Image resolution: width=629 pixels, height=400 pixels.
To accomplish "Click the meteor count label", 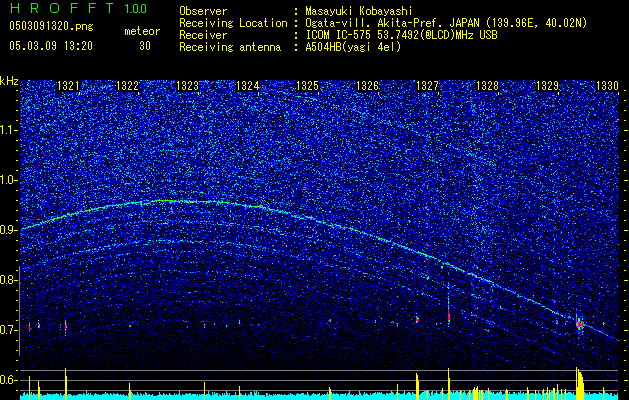I will tap(142, 31).
